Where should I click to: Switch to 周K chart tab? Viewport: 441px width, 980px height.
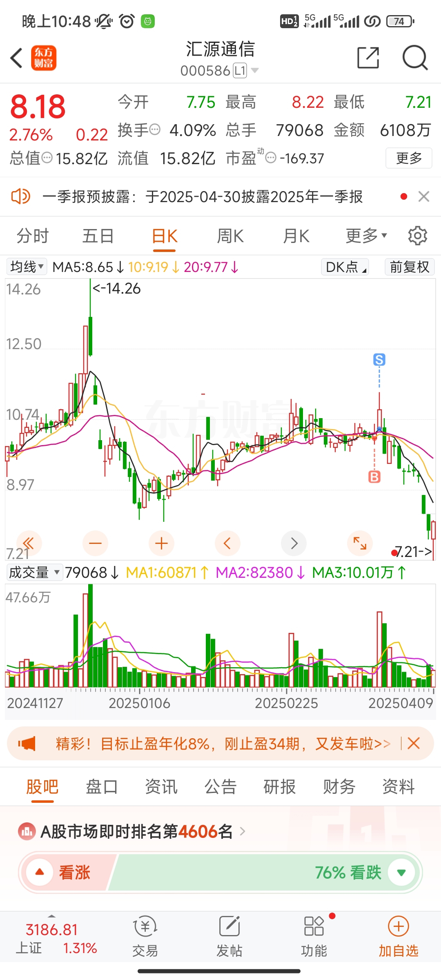pos(230,236)
